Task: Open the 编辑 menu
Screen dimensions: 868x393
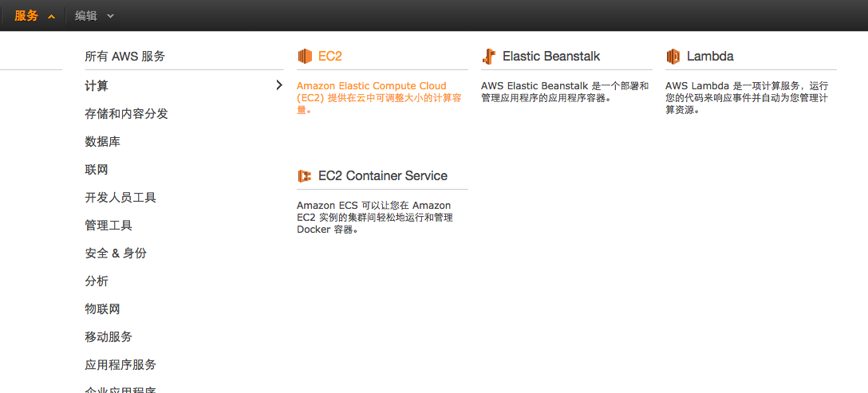Action: tap(86, 16)
